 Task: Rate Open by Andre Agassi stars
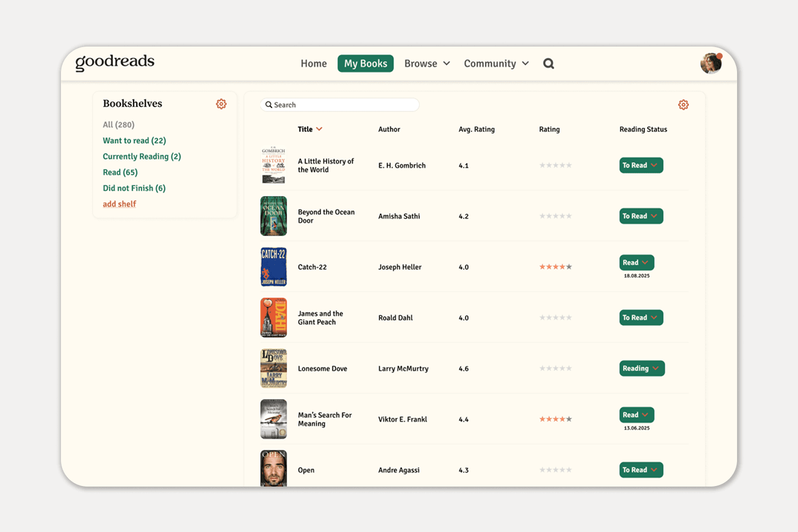click(x=556, y=470)
